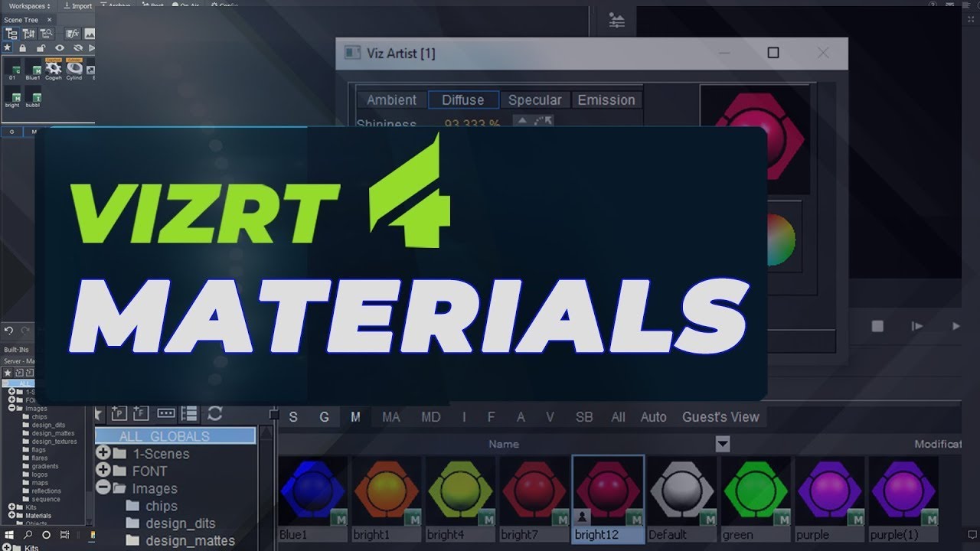Click the add folder F icon
The height and width of the screenshot is (551, 980).
(140, 413)
